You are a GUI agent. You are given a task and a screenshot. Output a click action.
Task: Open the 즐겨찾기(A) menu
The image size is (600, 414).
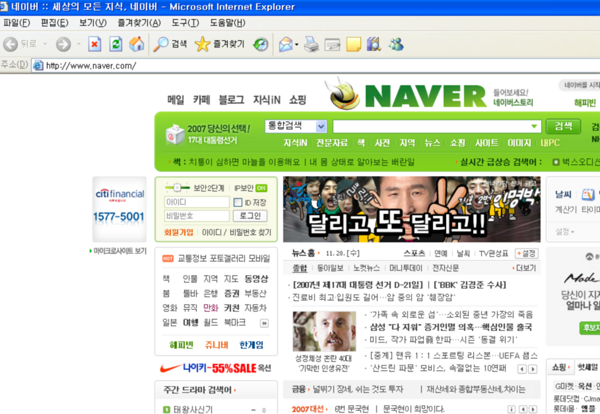point(139,23)
